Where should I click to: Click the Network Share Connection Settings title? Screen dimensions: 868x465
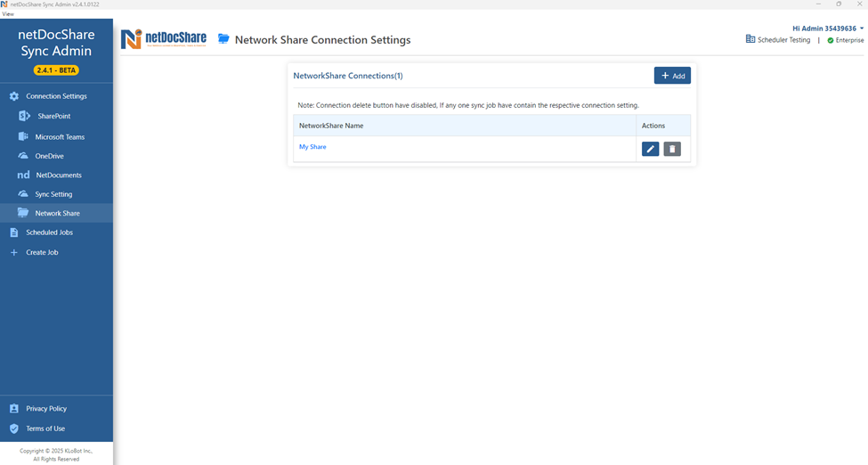coord(323,40)
